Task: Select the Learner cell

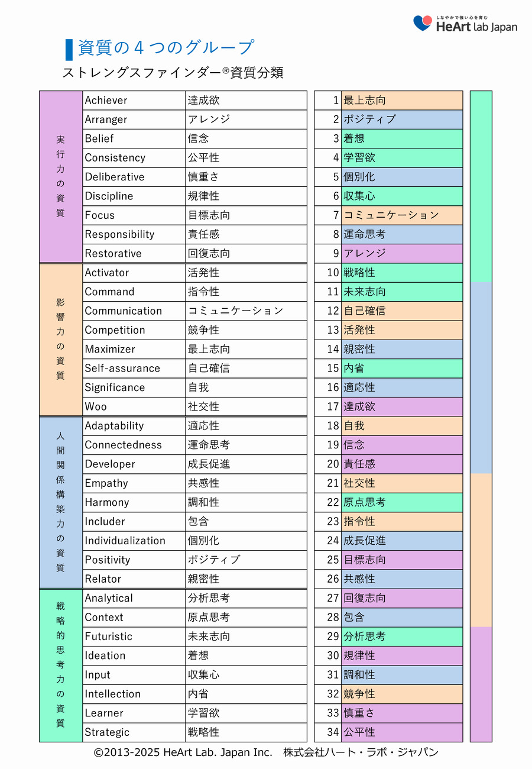Action: (134, 713)
